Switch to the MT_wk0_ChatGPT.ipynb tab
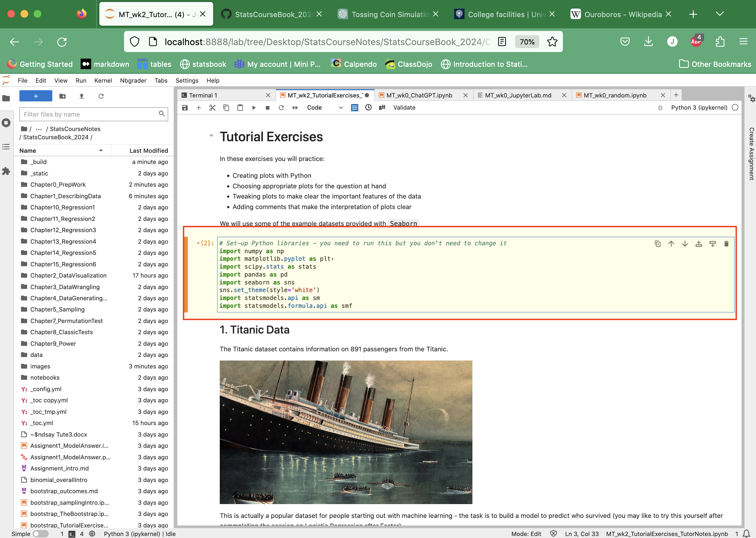 (419, 95)
